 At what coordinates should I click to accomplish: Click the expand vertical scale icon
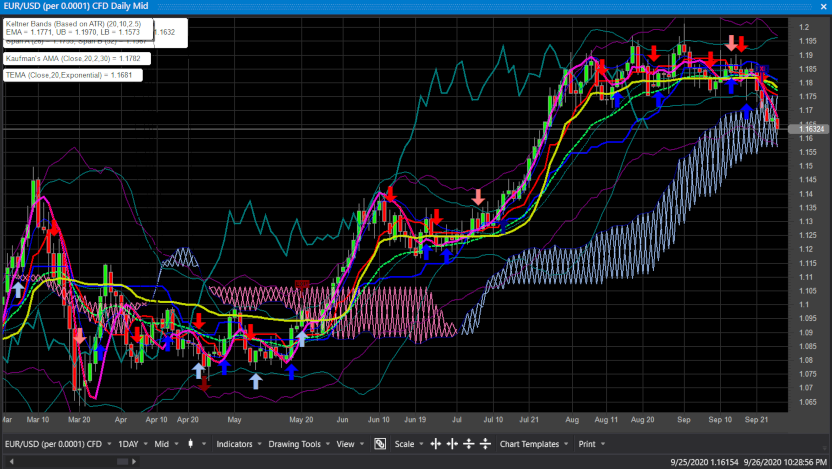[x=469, y=444]
